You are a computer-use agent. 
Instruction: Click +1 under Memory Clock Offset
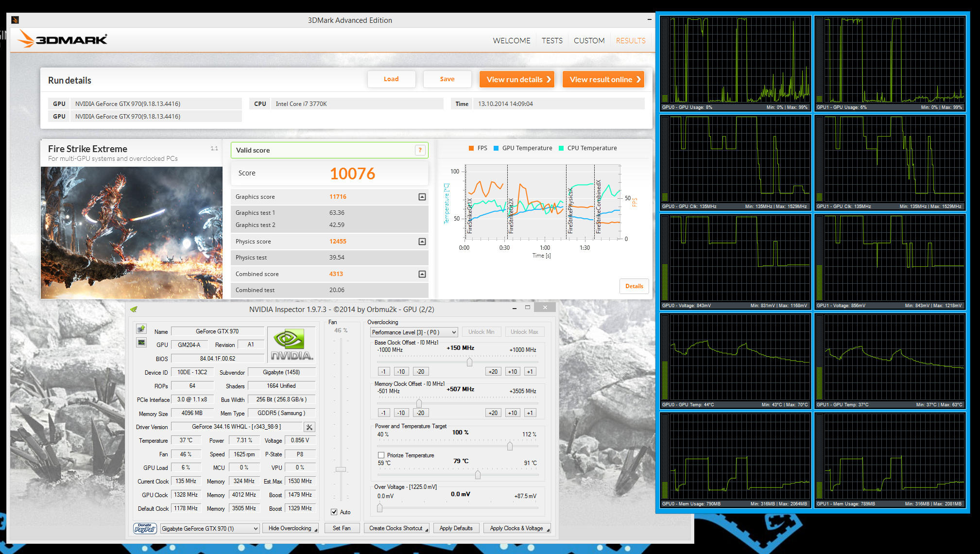click(x=530, y=413)
